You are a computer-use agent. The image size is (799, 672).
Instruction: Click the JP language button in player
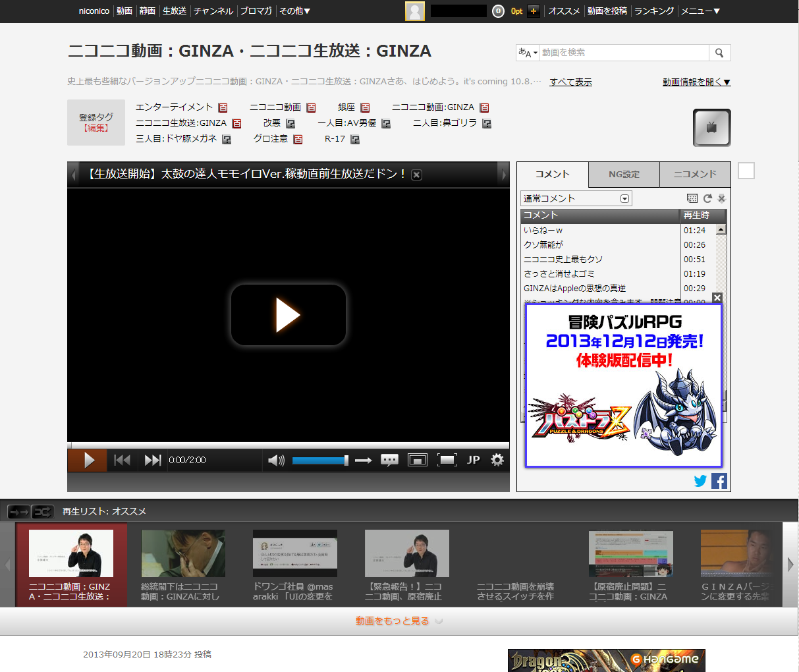474,460
